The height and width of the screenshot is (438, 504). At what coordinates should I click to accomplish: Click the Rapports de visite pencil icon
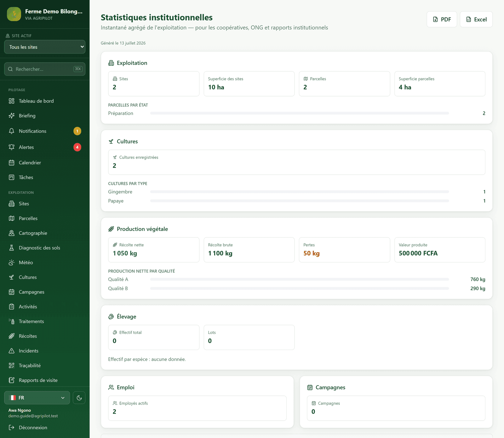(x=12, y=380)
